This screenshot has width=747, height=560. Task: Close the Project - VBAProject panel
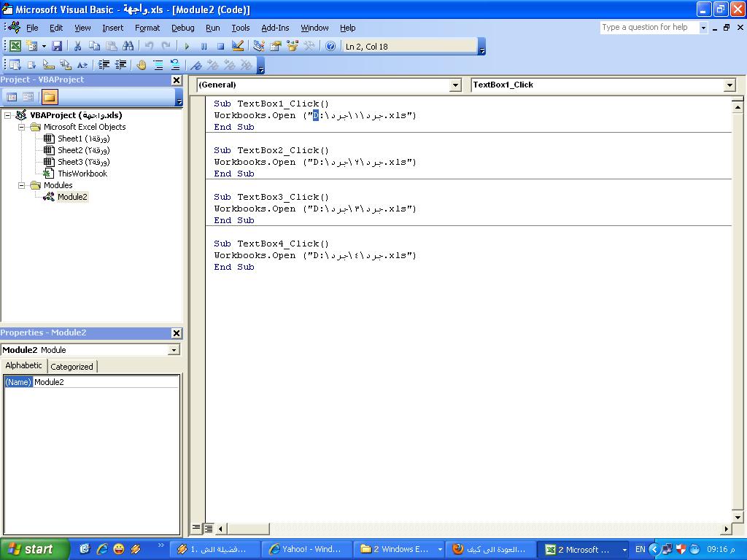point(177,80)
